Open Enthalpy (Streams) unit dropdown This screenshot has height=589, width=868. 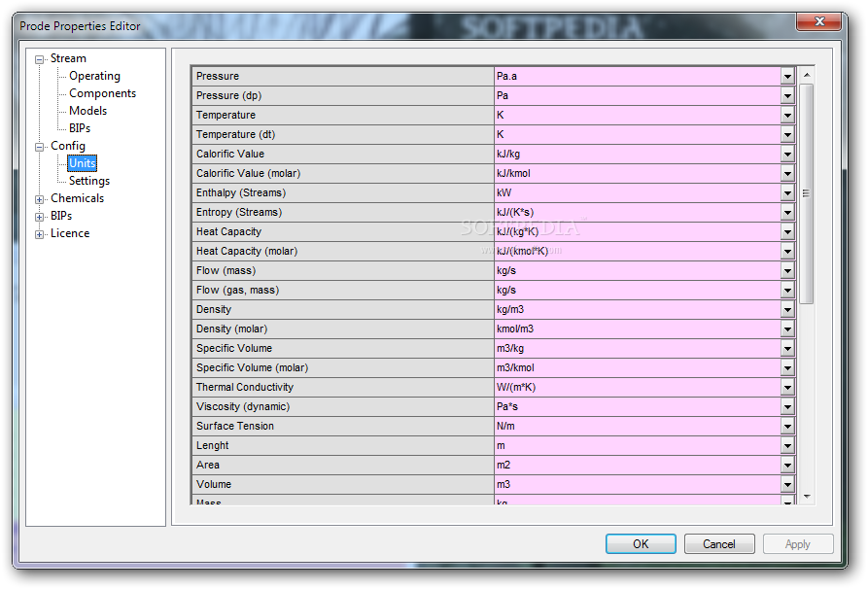pyautogui.click(x=787, y=192)
